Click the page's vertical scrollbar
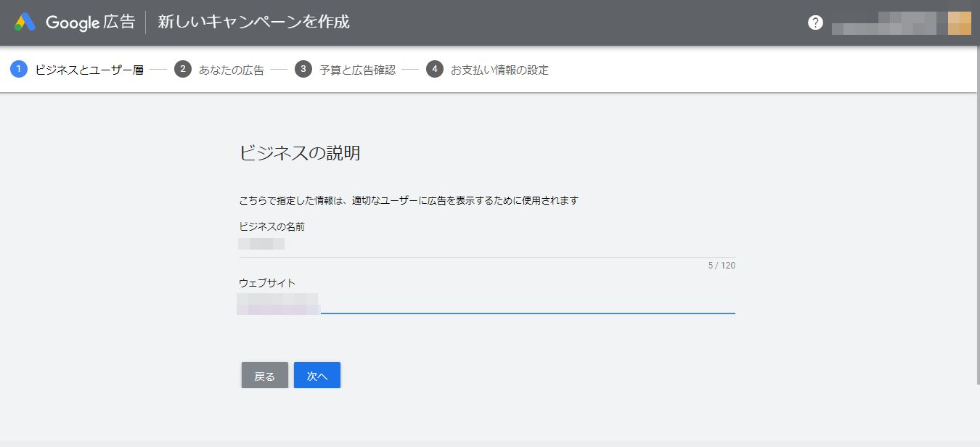 pyautogui.click(x=977, y=218)
